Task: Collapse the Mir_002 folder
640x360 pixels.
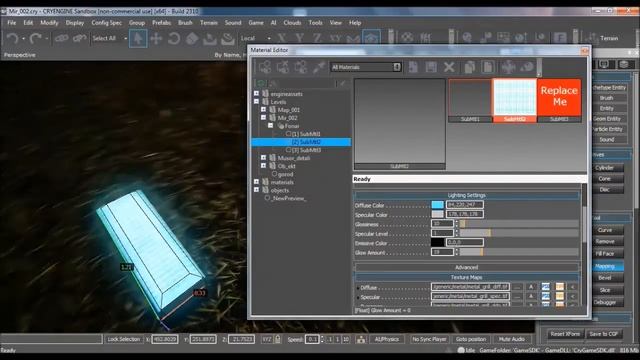Action: (x=264, y=118)
